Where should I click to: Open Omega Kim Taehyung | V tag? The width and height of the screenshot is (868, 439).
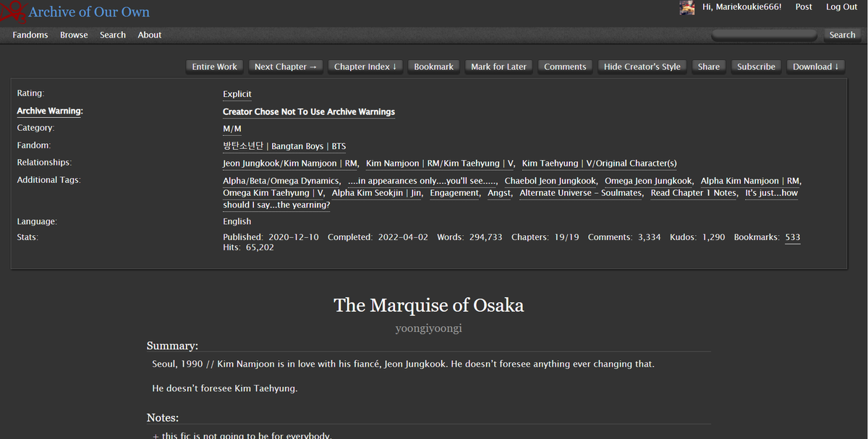273,193
